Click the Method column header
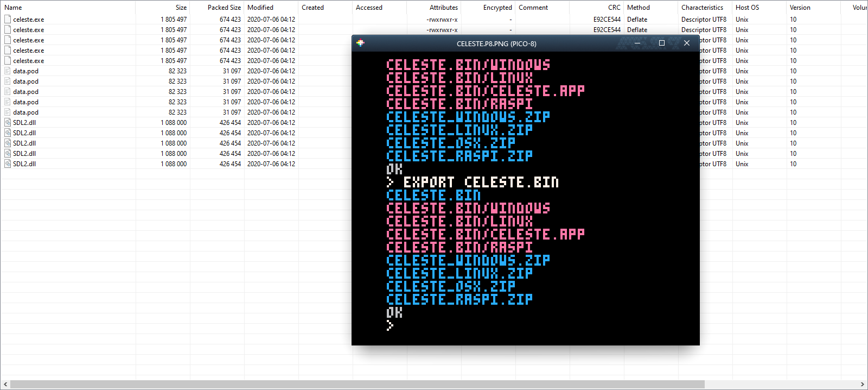Image resolution: width=868 pixels, height=390 pixels. point(651,8)
